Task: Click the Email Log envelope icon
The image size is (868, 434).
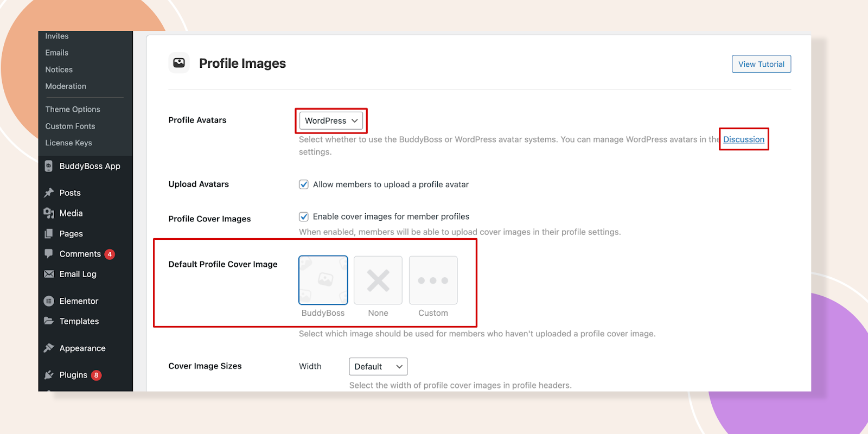Action: tap(49, 274)
